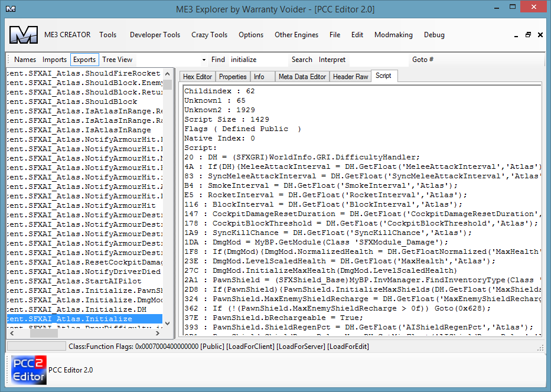Expand the Modmaking menu
551x392 pixels.
393,35
